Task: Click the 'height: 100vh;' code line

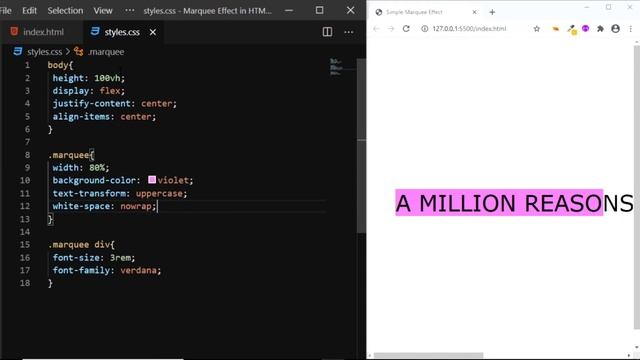Action: click(x=89, y=78)
